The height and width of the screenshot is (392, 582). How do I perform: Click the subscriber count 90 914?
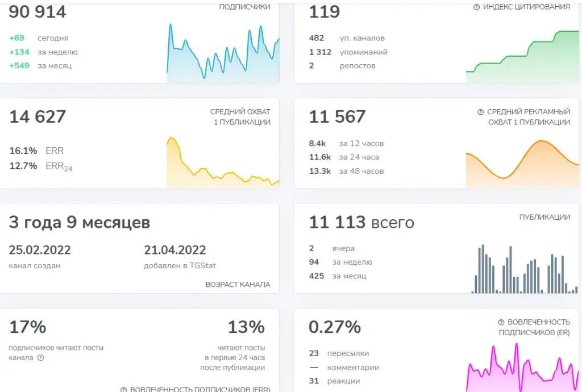click(38, 11)
